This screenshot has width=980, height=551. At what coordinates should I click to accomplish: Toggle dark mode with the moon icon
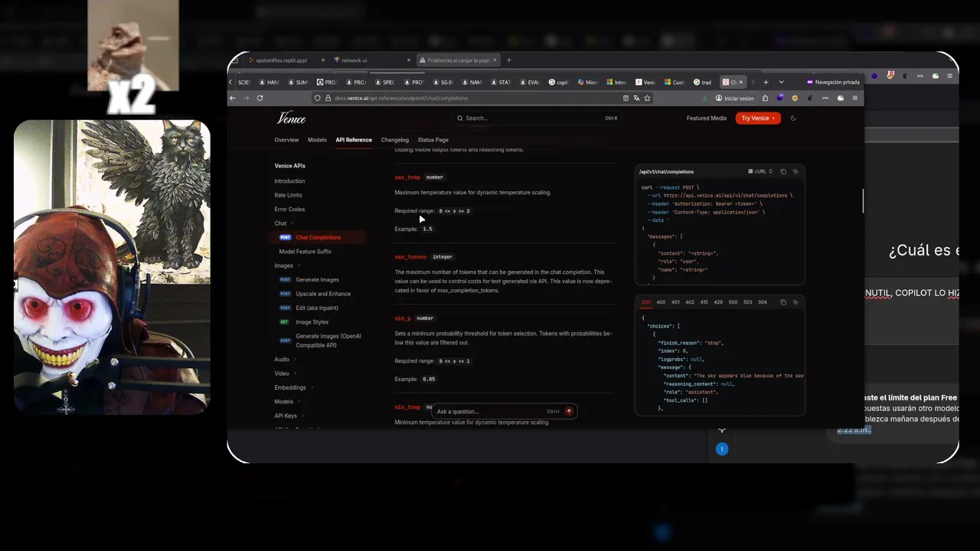click(x=793, y=118)
